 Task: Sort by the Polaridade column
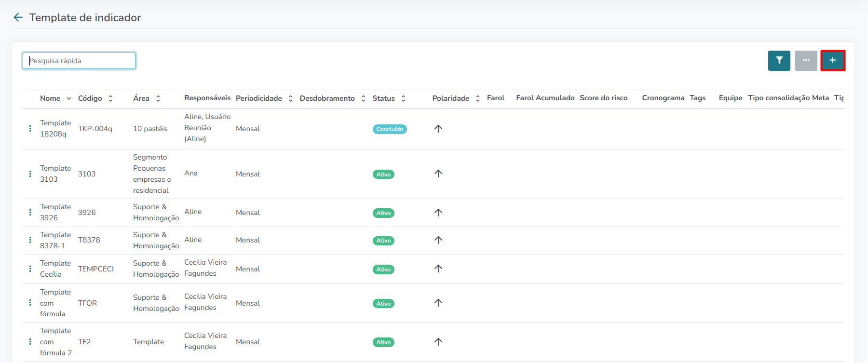pos(456,98)
